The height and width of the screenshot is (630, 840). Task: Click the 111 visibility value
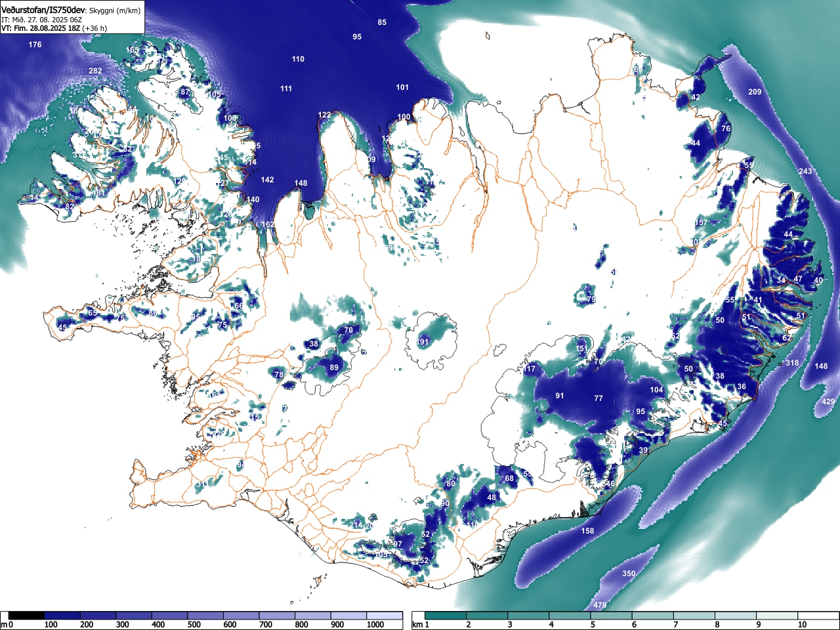(x=286, y=89)
